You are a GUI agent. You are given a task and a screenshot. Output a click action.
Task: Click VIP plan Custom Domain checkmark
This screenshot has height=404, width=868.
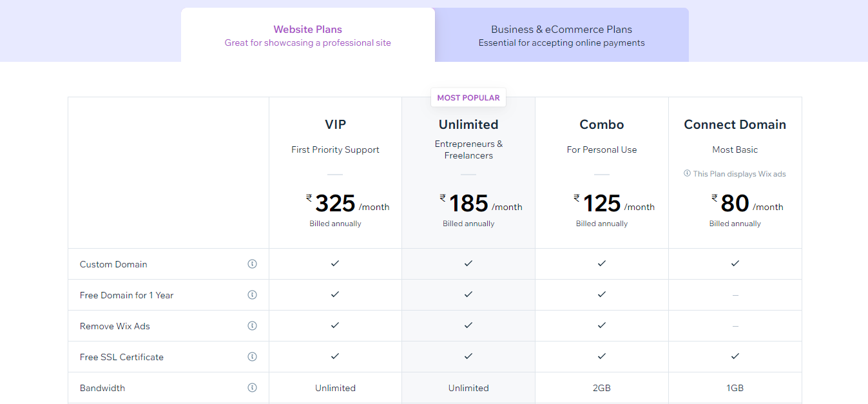(x=335, y=264)
